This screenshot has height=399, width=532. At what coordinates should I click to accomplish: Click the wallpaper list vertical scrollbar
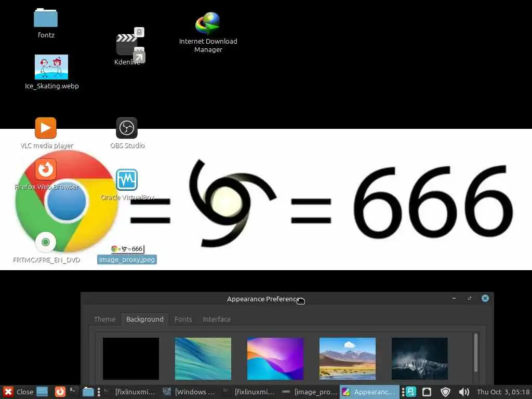pos(476,353)
